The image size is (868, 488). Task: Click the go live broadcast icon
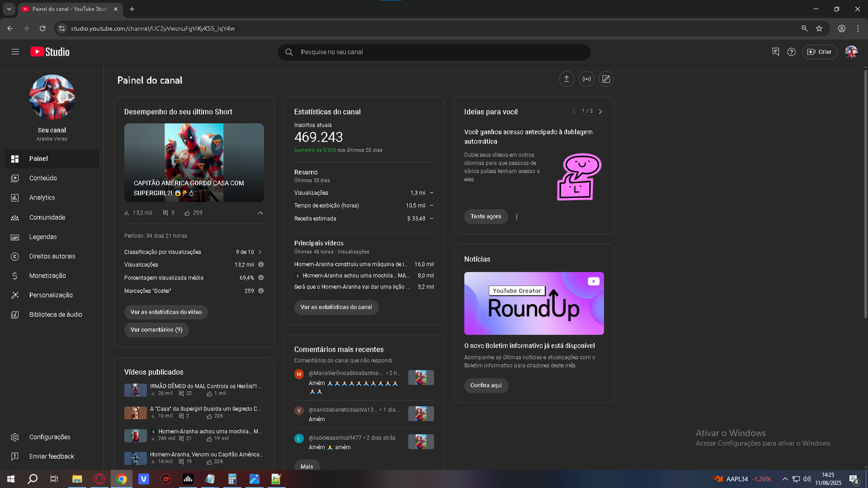coord(586,79)
